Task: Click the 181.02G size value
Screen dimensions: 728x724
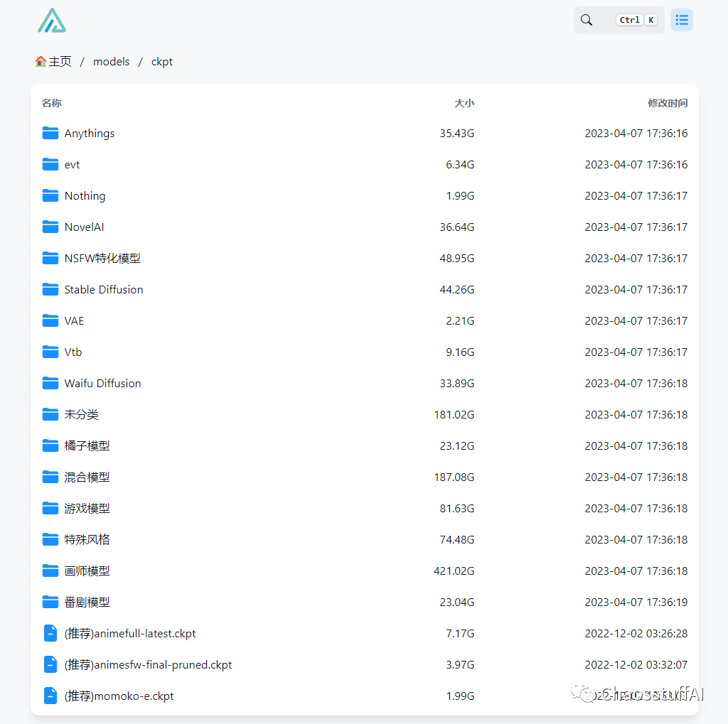Action: pyautogui.click(x=454, y=414)
